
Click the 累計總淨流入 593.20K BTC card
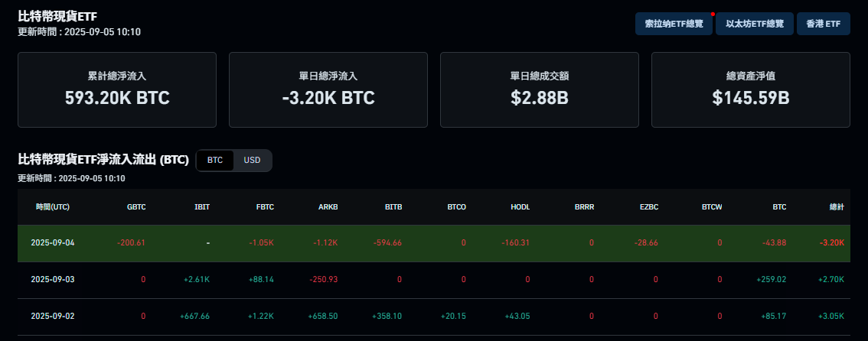click(x=117, y=90)
